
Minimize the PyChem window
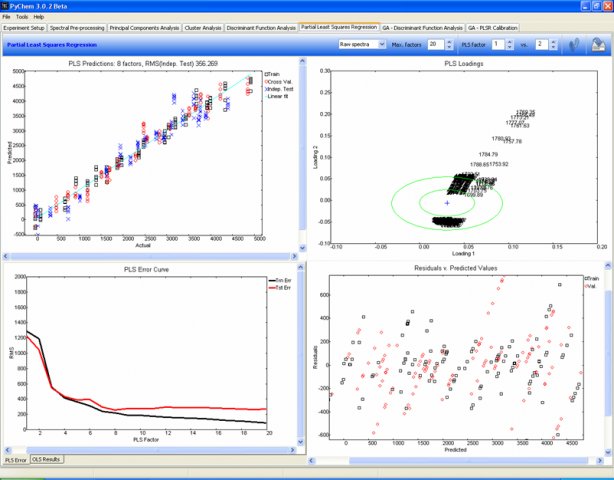(585, 6)
